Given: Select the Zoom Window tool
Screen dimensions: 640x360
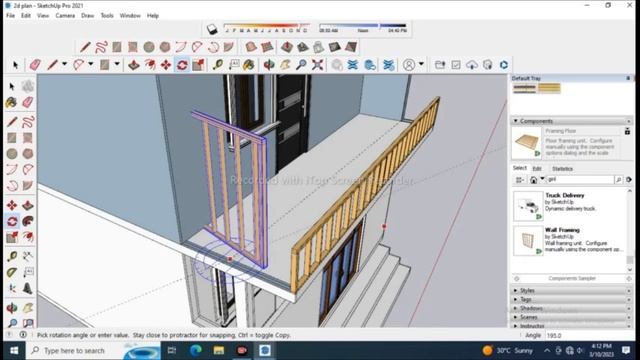Looking at the screenshot, I should 28,323.
